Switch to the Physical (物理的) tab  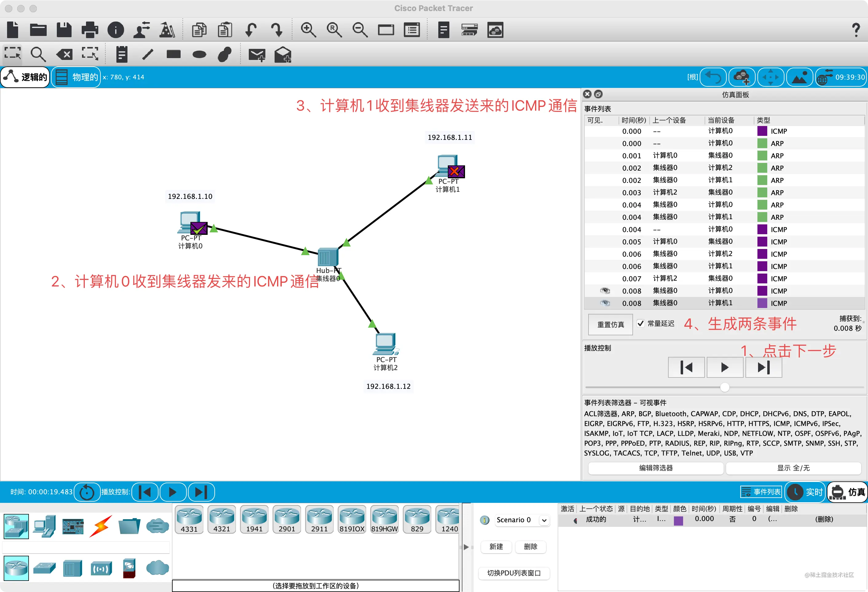pyautogui.click(x=76, y=77)
